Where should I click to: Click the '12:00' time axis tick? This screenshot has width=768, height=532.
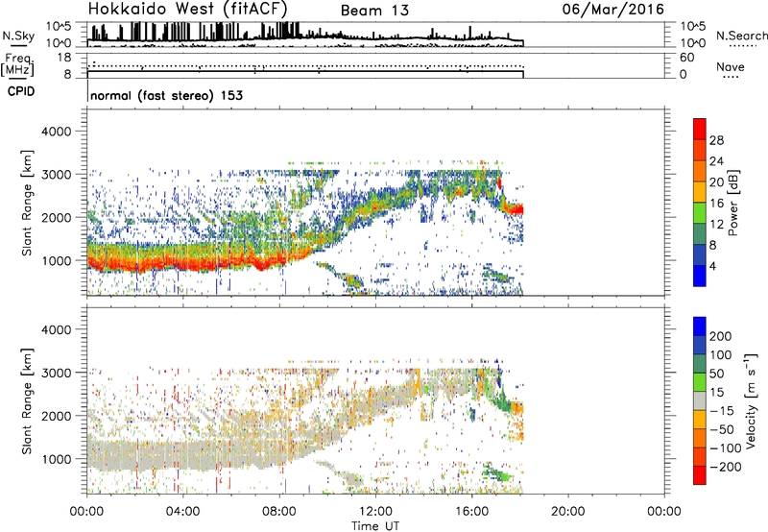[x=375, y=512]
